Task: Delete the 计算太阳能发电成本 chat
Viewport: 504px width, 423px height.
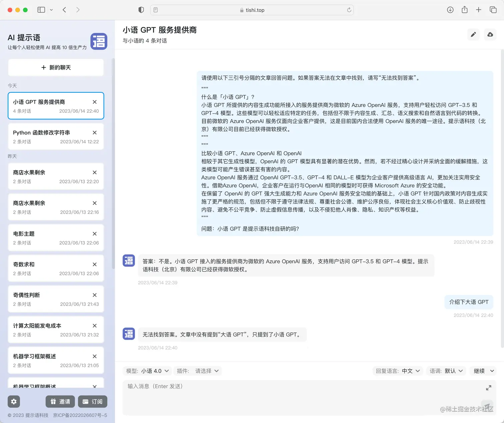Action: 95,326
